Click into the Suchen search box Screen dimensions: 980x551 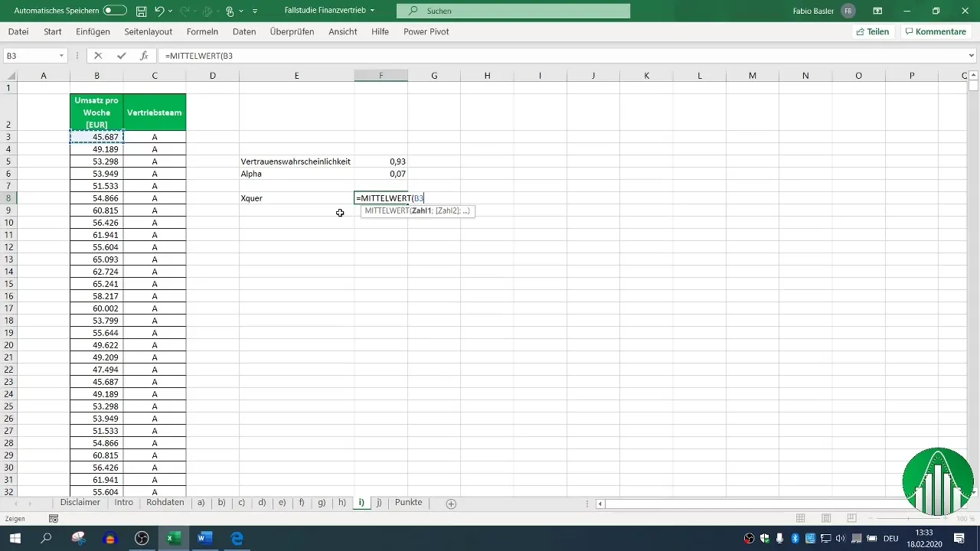(x=513, y=11)
